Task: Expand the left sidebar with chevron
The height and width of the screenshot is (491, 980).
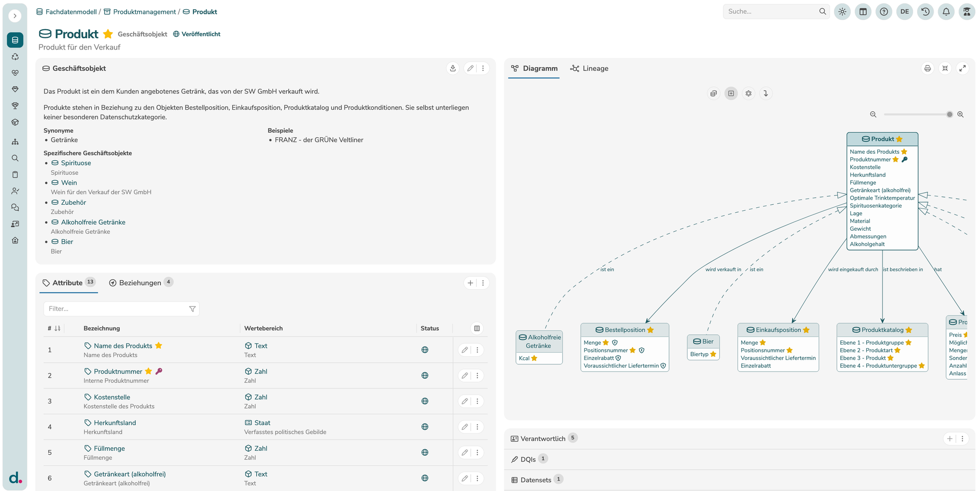Action: pyautogui.click(x=15, y=16)
